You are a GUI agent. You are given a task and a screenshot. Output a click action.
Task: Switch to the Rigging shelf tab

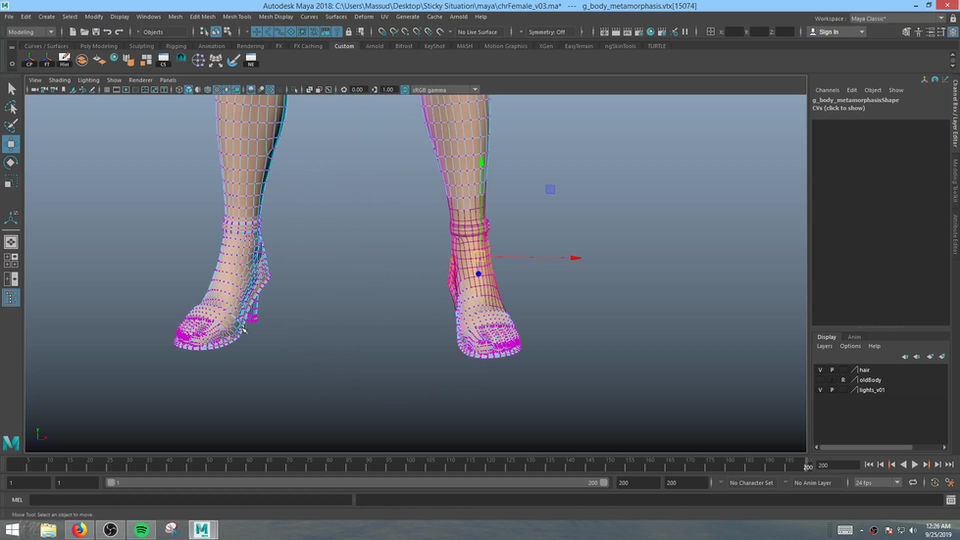pyautogui.click(x=176, y=46)
